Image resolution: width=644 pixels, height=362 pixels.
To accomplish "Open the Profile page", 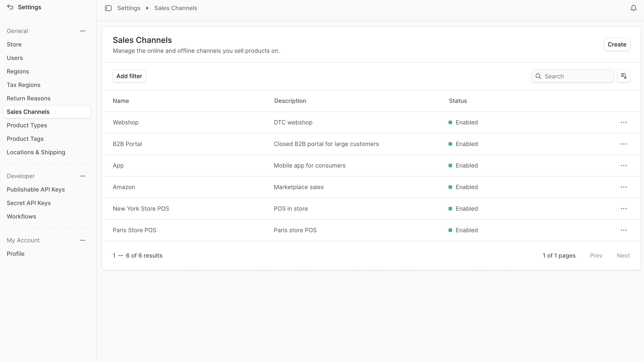I will (16, 254).
